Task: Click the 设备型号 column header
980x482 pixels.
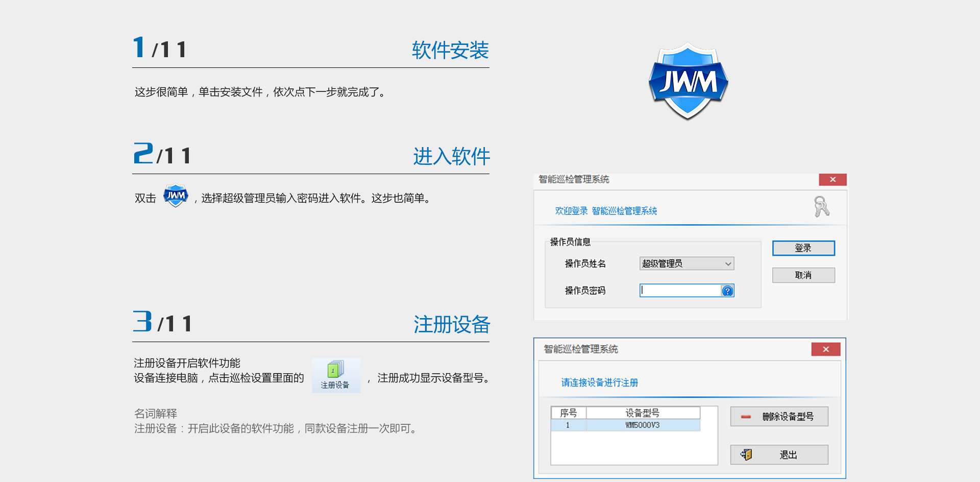Action: [x=642, y=413]
